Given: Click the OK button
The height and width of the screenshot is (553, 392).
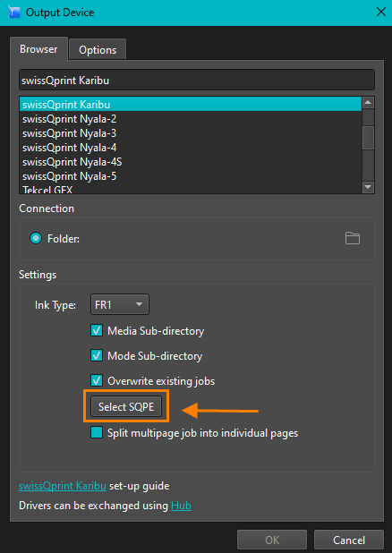Looking at the screenshot, I should 272,540.
